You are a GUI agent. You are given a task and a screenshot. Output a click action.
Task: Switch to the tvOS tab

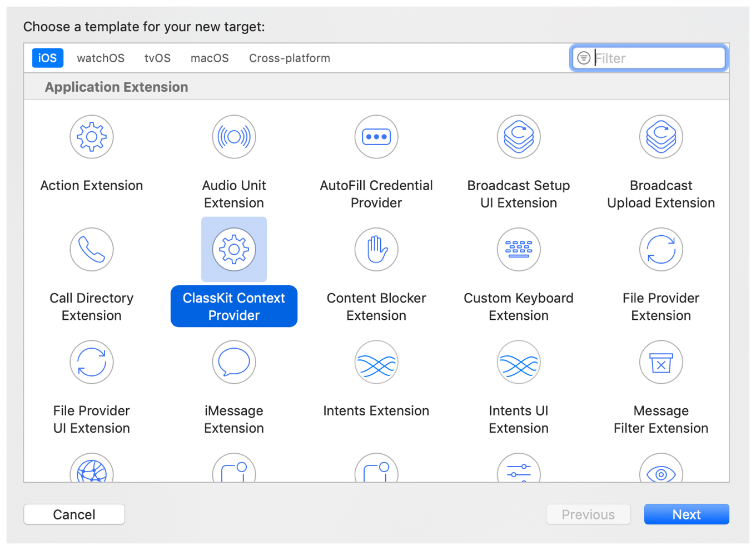click(157, 58)
